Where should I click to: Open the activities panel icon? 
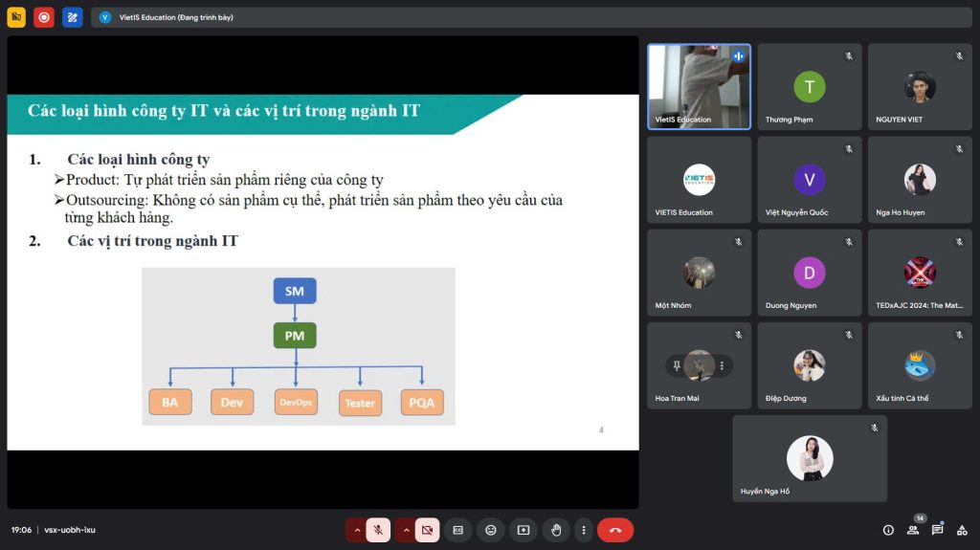click(962, 530)
